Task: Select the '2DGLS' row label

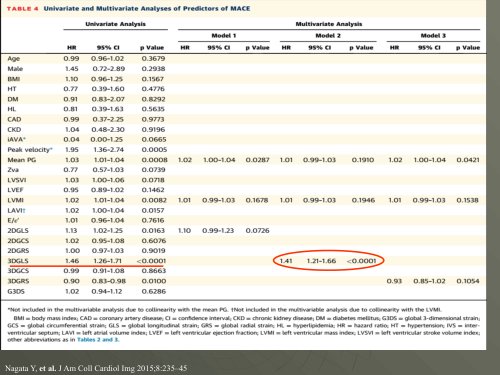Action: 18,231
